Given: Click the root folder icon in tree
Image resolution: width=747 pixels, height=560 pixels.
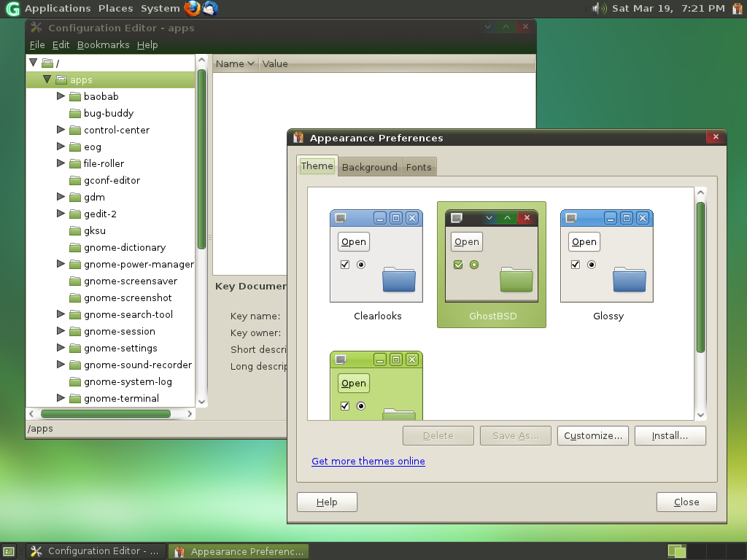Looking at the screenshot, I should (47, 63).
